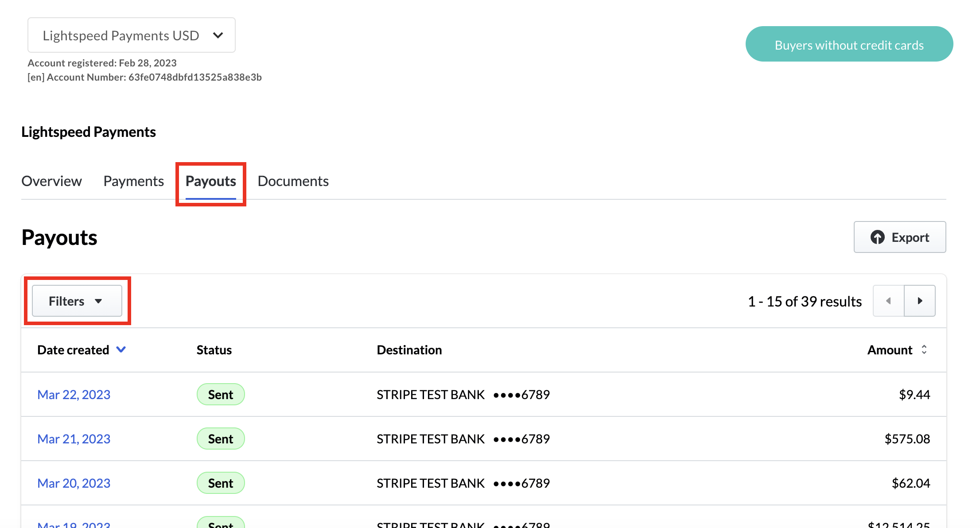Switch to the Payments tab

[133, 181]
